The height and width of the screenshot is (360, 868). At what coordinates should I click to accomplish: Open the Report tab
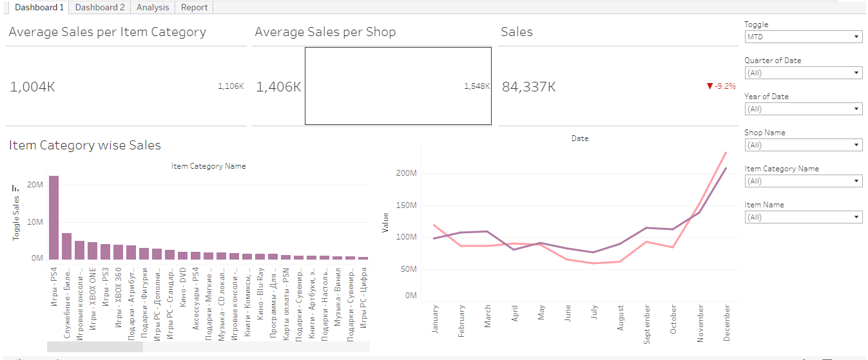[x=194, y=7]
